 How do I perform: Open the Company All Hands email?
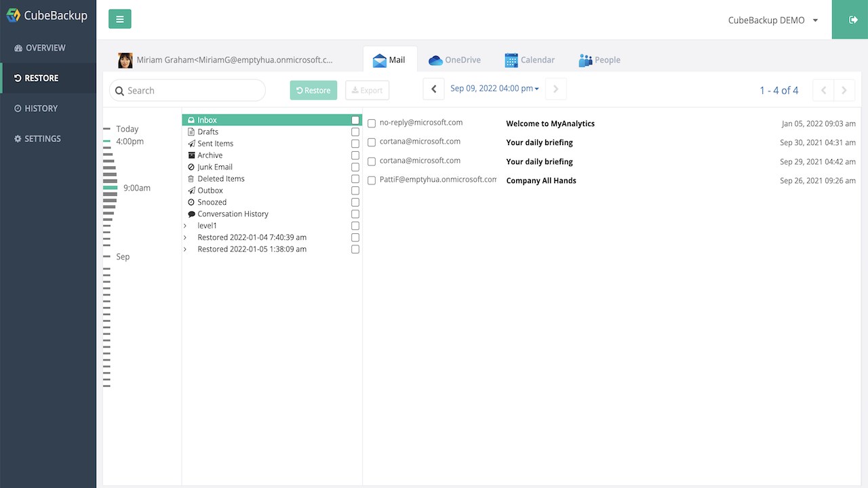point(541,181)
